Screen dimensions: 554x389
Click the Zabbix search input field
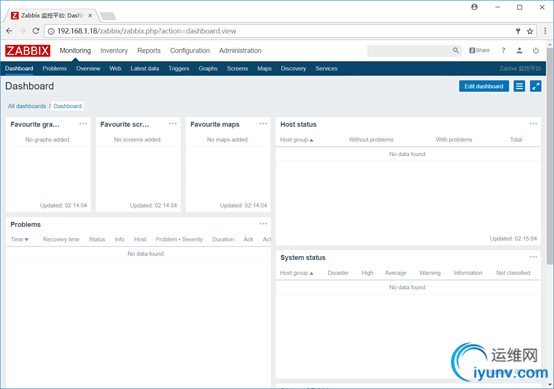tap(410, 51)
